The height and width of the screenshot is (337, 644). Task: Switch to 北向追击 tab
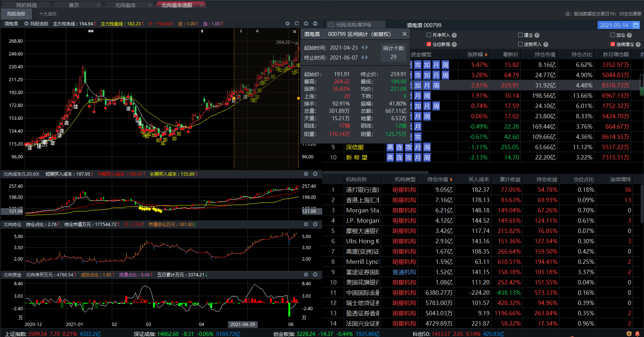point(125,5)
